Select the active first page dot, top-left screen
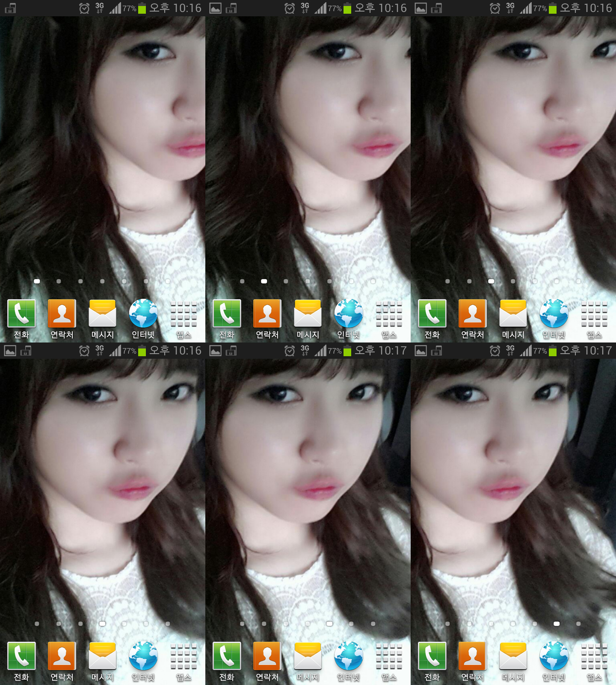The height and width of the screenshot is (685, 616). tap(37, 281)
